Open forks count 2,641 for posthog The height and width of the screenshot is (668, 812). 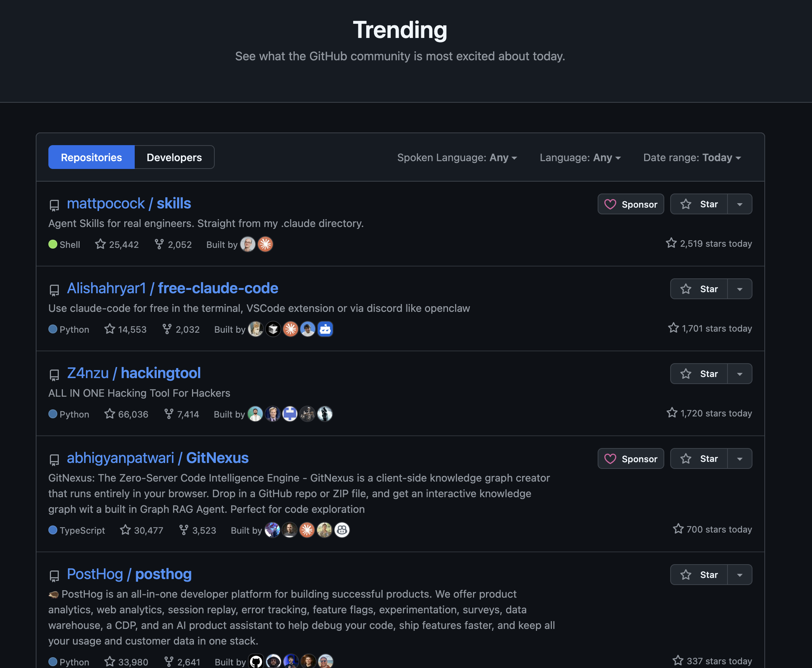(182, 662)
